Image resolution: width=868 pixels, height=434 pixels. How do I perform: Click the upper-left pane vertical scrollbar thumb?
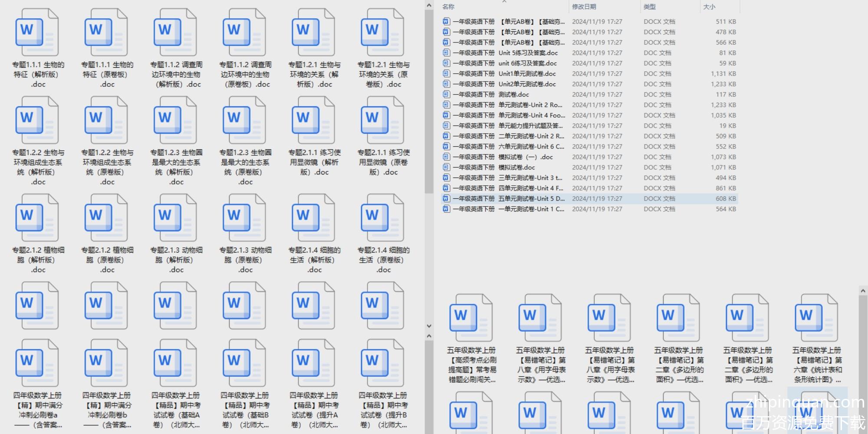tap(429, 100)
